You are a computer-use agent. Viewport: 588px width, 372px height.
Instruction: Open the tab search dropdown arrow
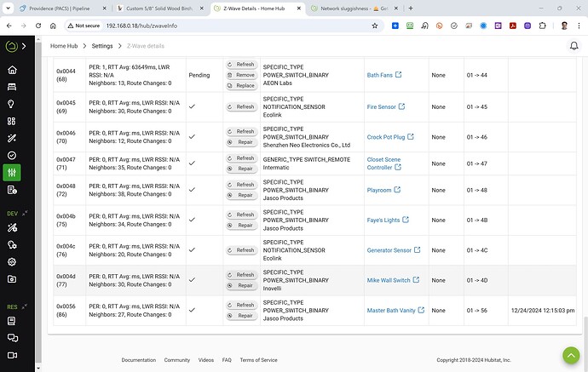(8, 8)
